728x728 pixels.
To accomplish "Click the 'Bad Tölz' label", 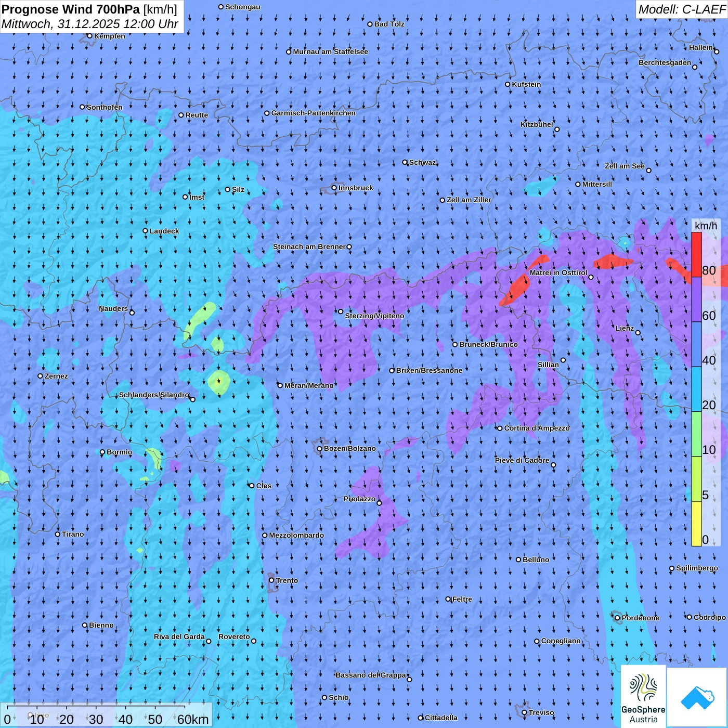I will 389,24.
